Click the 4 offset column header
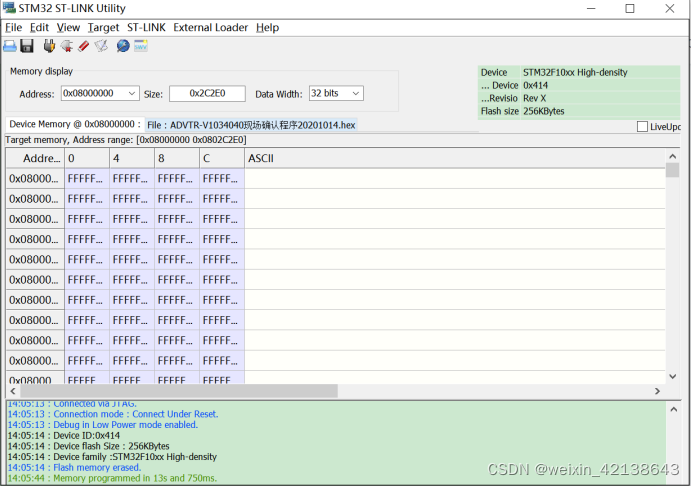Screen dimensions: 694x486 point(132,158)
